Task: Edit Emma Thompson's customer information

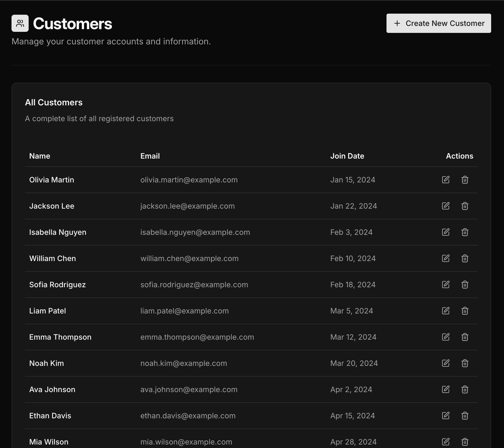Action: tap(445, 337)
